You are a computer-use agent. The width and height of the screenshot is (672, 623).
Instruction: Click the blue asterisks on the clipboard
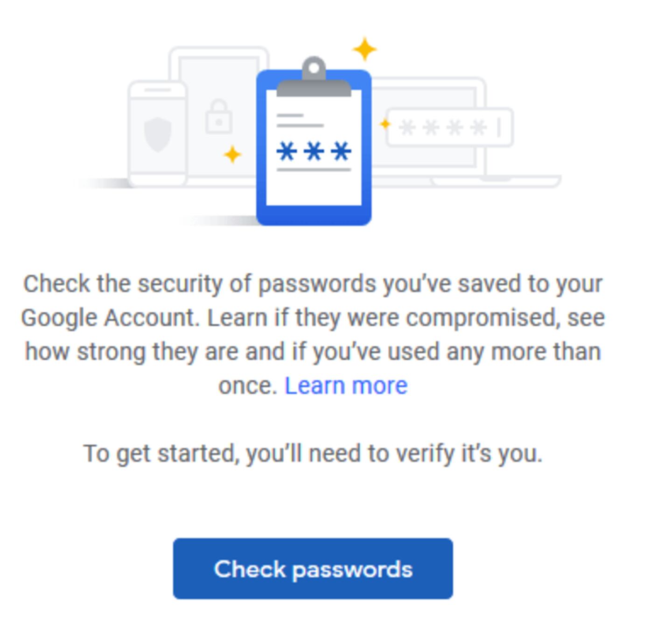pyautogui.click(x=314, y=152)
